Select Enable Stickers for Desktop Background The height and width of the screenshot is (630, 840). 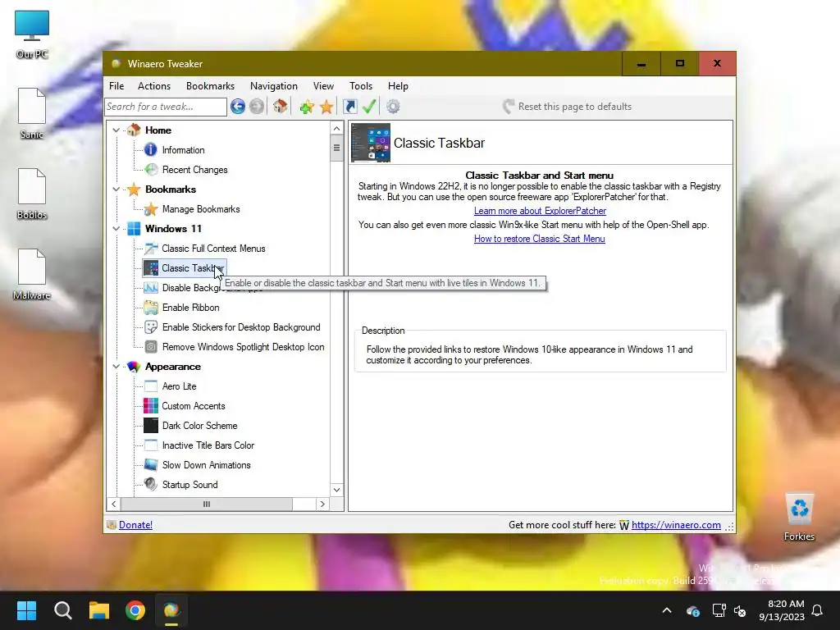241,327
